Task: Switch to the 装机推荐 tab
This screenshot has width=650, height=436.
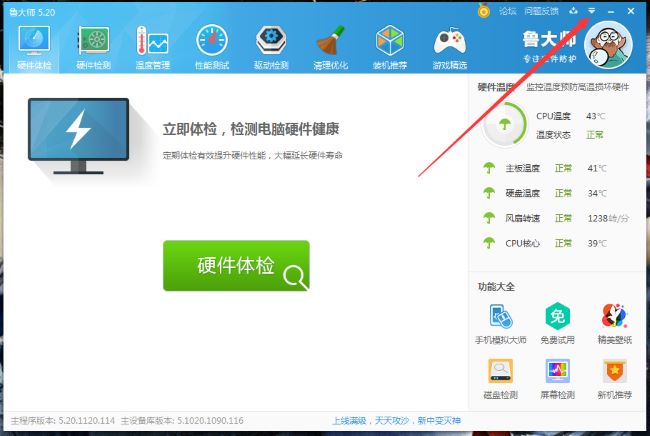Action: 390,47
